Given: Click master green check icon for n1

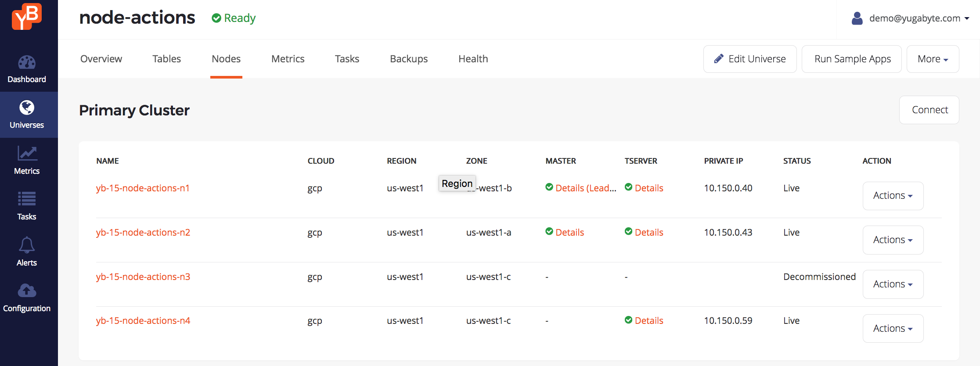Looking at the screenshot, I should tap(549, 187).
